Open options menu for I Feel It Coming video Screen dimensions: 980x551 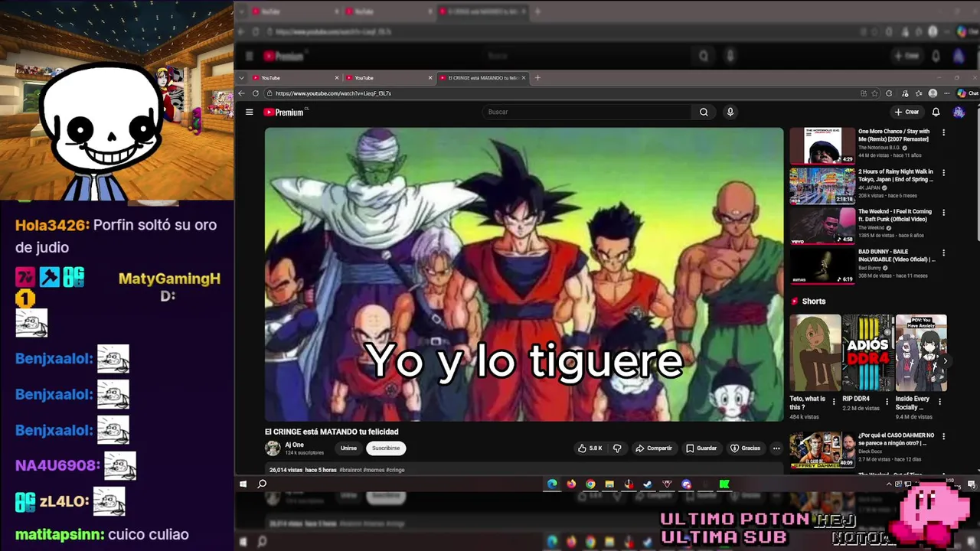pos(943,213)
